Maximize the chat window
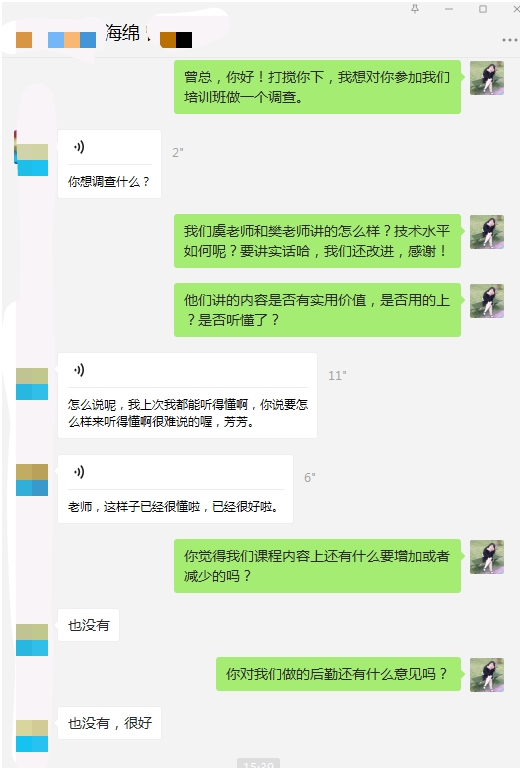 483,9
